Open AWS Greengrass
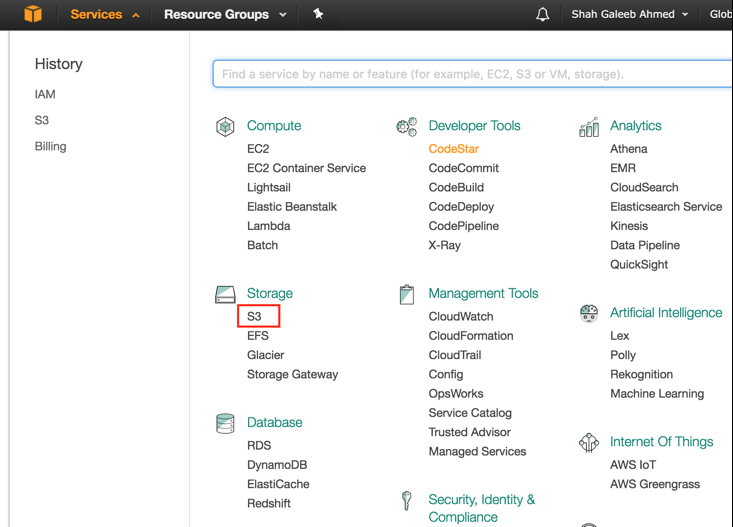The image size is (733, 527). click(x=655, y=484)
